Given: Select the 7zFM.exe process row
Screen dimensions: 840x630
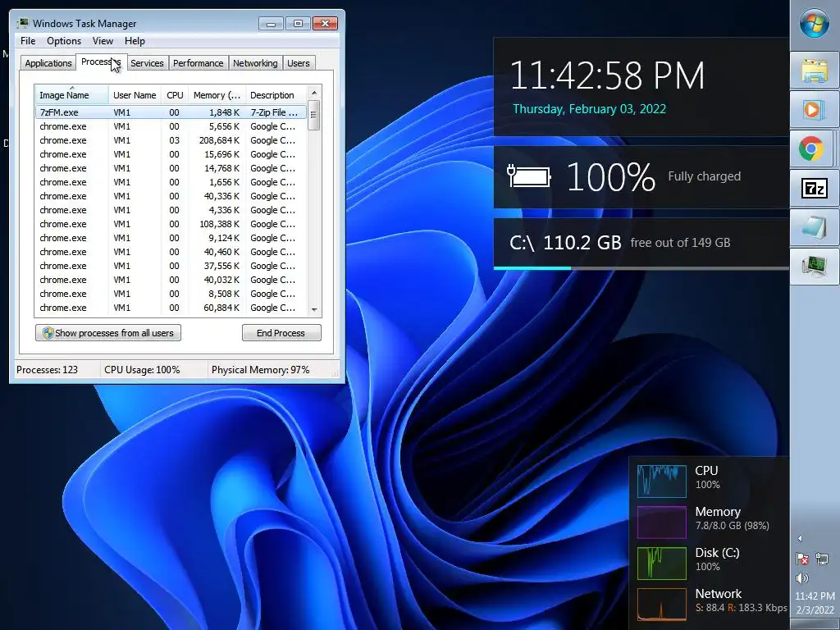Looking at the screenshot, I should 171,112.
